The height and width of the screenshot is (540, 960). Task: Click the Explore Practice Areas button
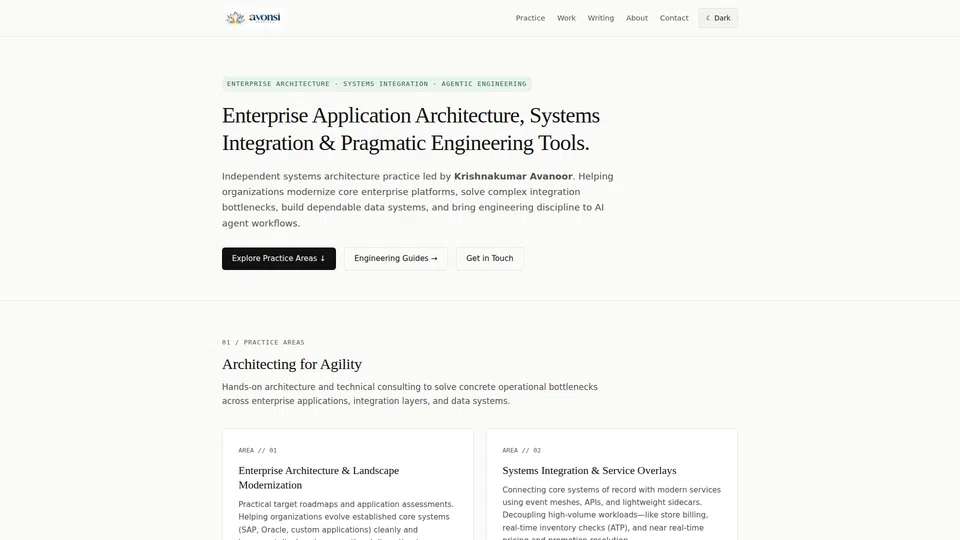coord(279,258)
